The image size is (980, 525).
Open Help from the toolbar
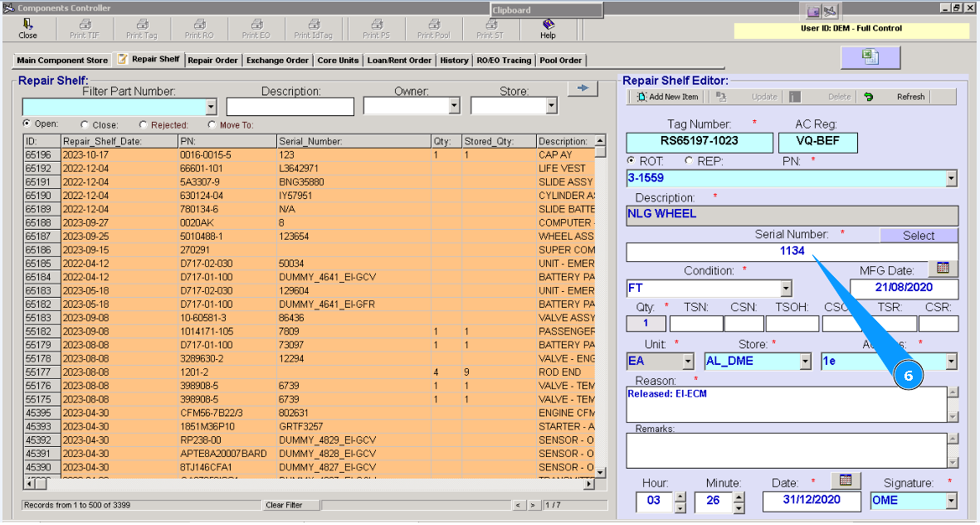[548, 26]
